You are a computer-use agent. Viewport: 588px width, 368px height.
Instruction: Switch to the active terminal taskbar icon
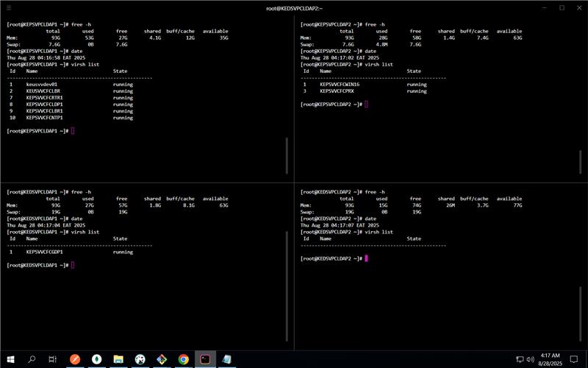tap(205, 359)
